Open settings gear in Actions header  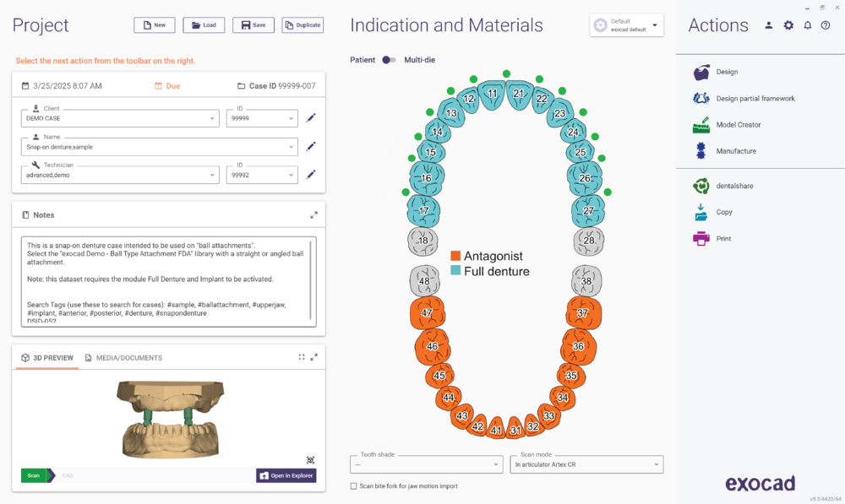coord(788,25)
